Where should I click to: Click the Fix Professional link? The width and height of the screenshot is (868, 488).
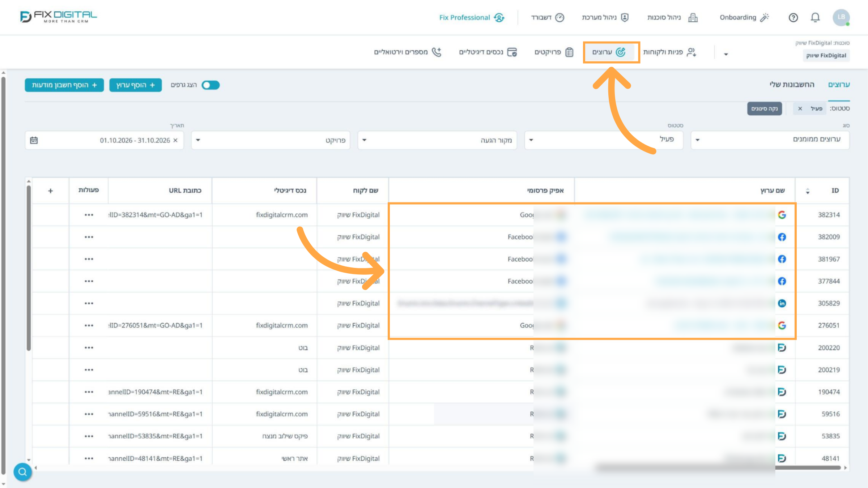click(472, 17)
